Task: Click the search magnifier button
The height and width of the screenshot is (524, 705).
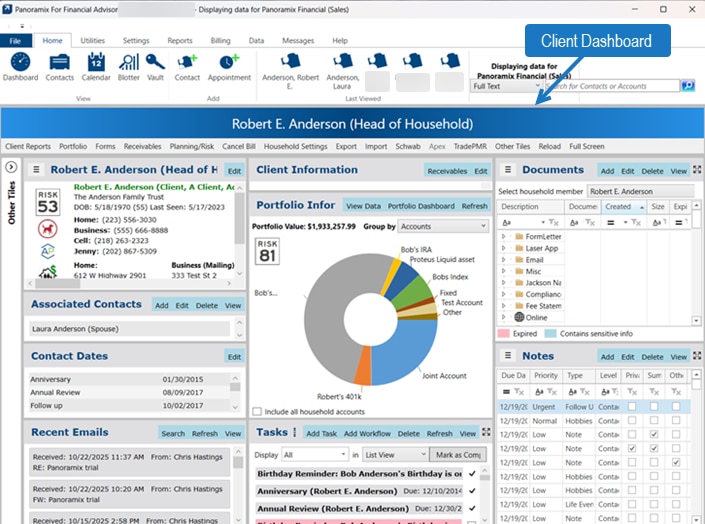Action: tap(688, 86)
